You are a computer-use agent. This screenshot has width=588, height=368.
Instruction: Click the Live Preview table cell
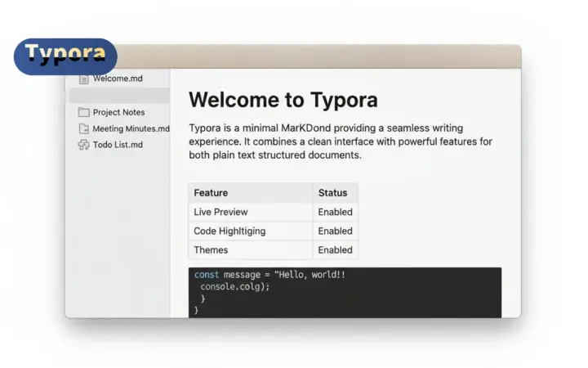[x=251, y=212]
